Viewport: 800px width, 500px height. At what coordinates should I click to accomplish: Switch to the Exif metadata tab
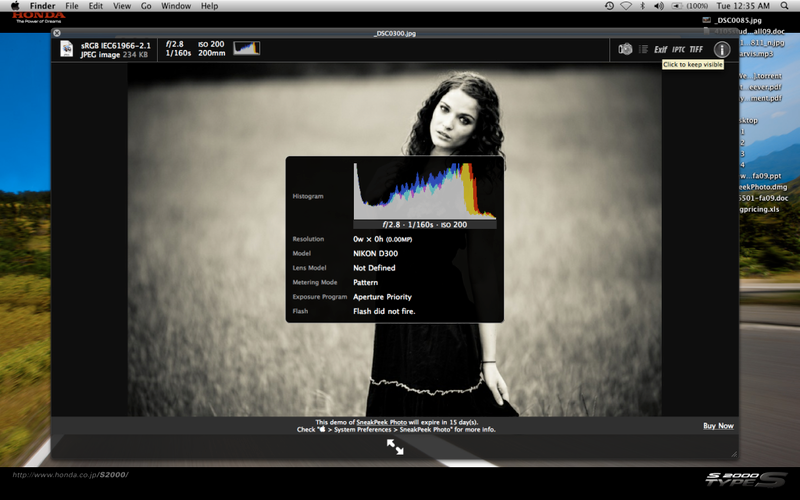click(x=660, y=49)
